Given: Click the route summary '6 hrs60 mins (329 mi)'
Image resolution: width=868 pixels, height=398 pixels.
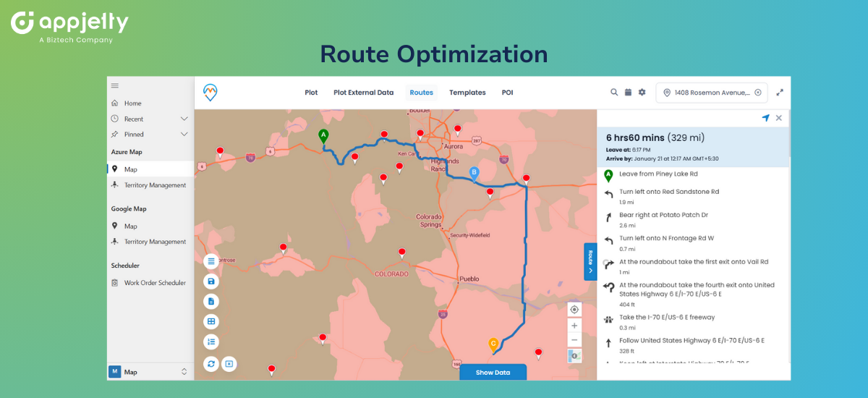Looking at the screenshot, I should point(655,137).
